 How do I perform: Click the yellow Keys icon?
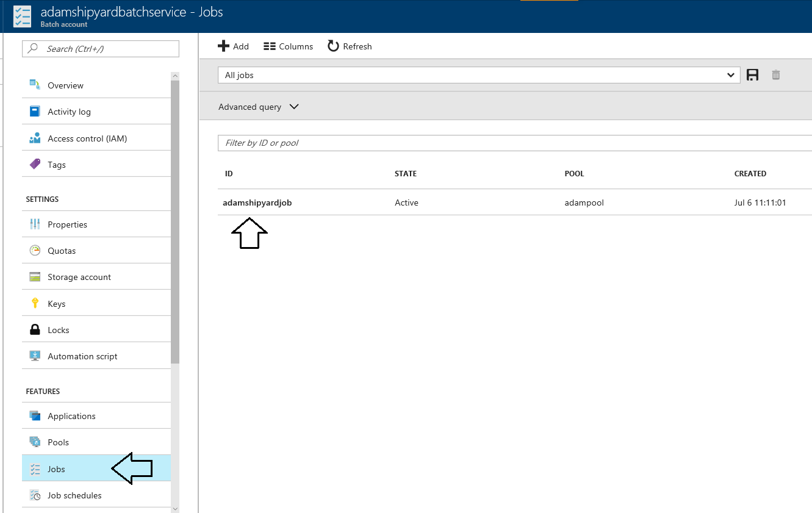(35, 303)
